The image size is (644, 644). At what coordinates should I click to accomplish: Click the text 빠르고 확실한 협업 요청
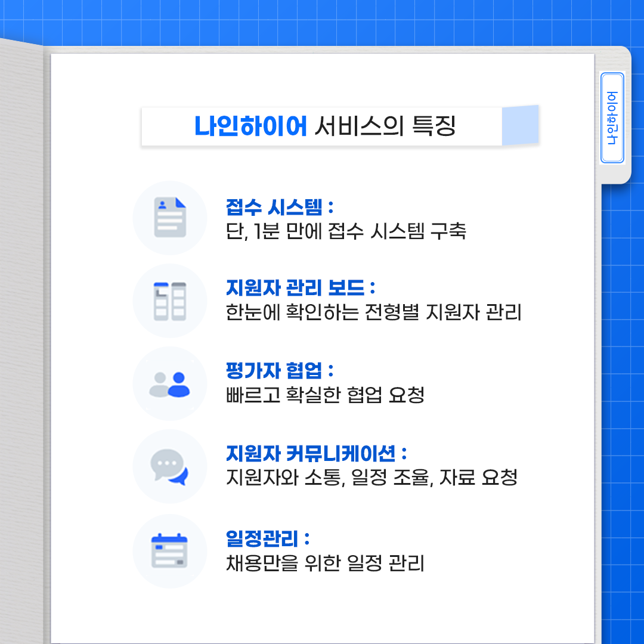click(325, 395)
